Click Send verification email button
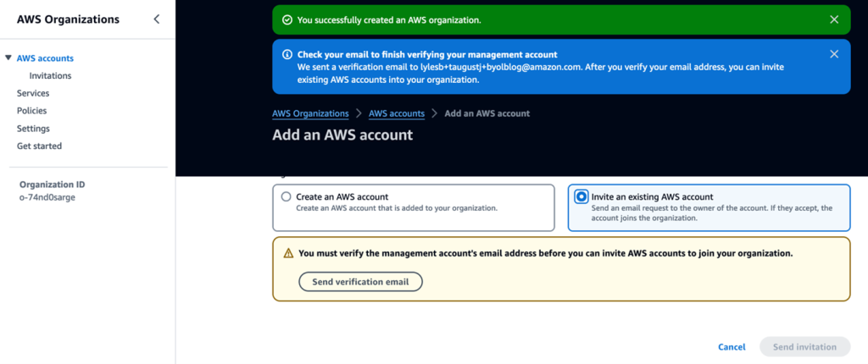Image resolution: width=868 pixels, height=364 pixels. [360, 282]
